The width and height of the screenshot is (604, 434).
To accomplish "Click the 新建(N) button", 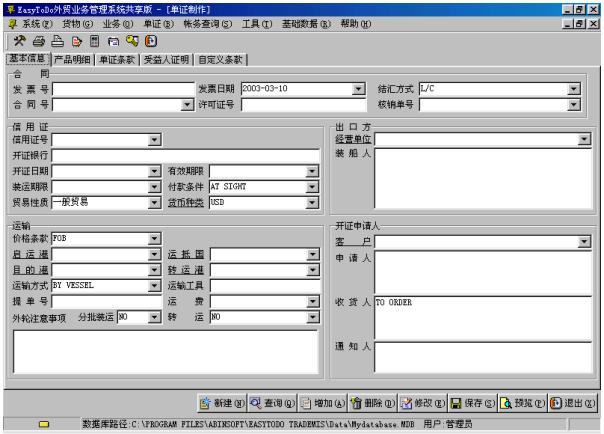I will 222,403.
